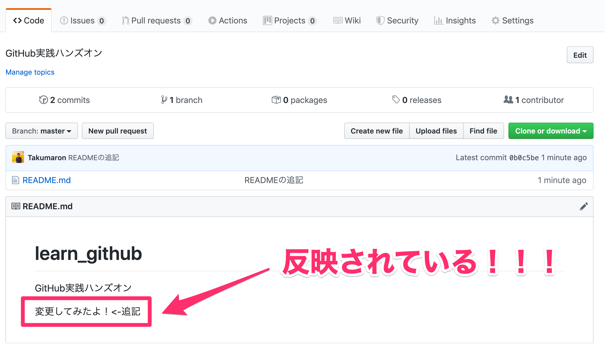Click the GitHub実践ハンズオン repository description text

54,53
